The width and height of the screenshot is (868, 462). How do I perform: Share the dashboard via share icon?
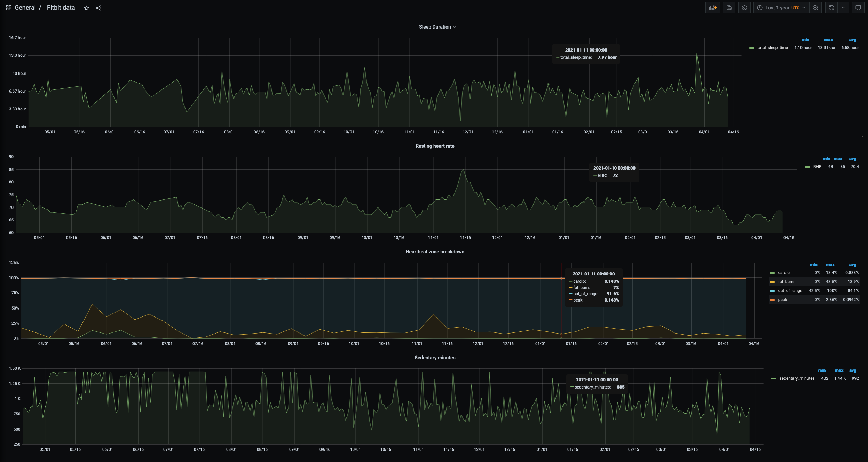[98, 8]
